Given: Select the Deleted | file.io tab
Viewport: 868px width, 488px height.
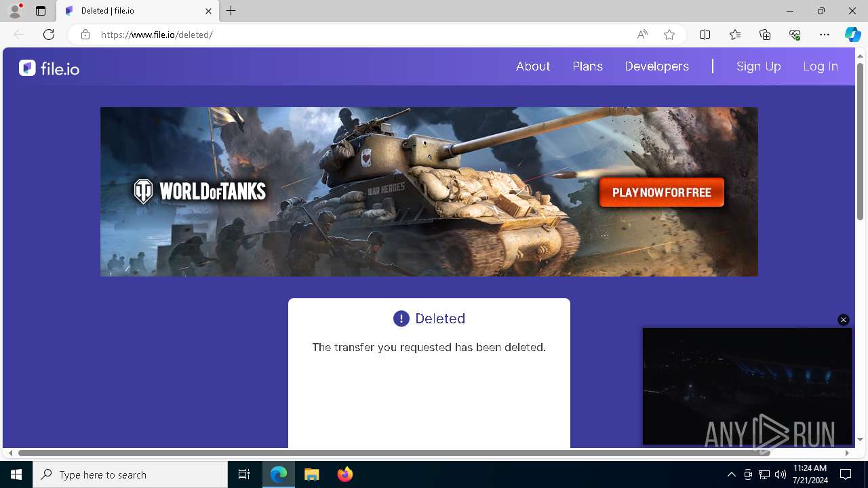Looking at the screenshot, I should (138, 11).
